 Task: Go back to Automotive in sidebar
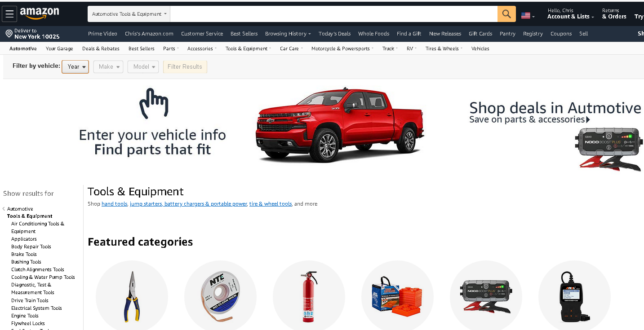click(20, 209)
